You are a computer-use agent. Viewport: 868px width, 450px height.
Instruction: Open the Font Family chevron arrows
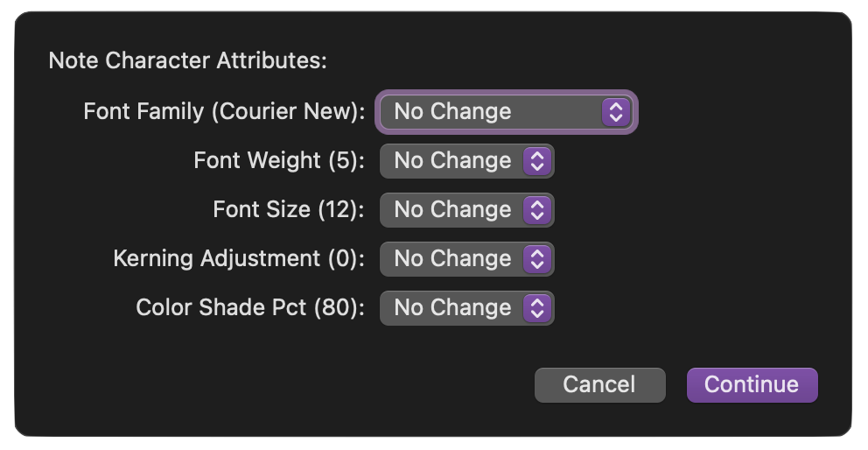(x=616, y=112)
